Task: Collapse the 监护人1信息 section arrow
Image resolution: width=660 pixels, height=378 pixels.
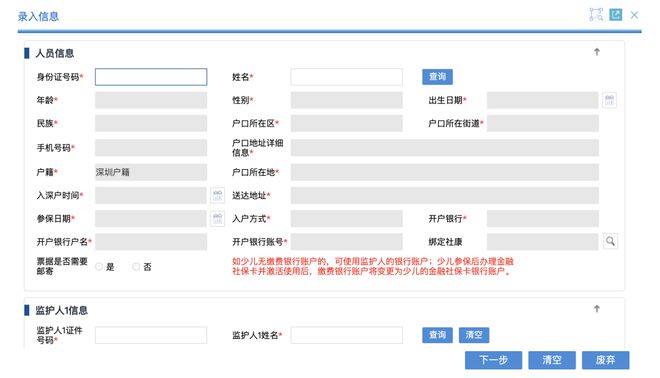Action: pyautogui.click(x=597, y=309)
